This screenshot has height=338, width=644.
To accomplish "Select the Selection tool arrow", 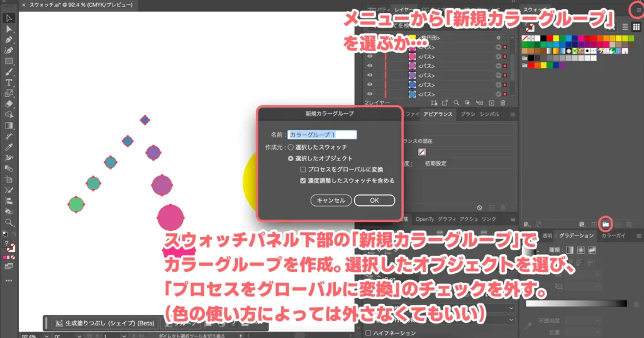I will [x=9, y=18].
